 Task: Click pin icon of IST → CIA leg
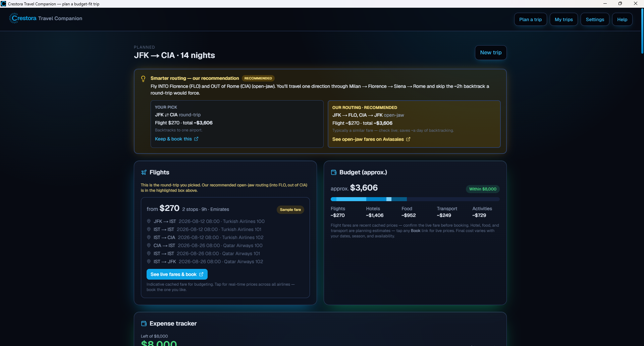[x=149, y=237]
